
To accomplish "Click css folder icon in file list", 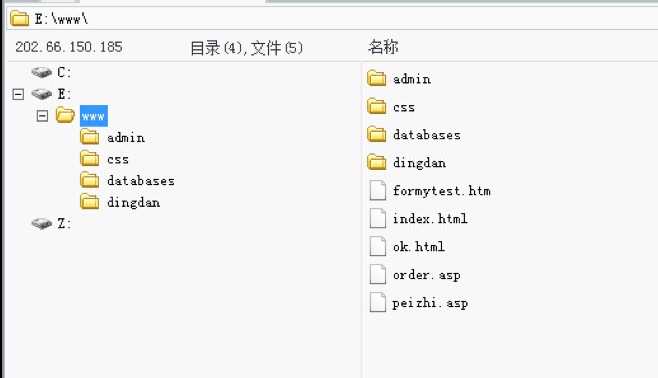I will pos(376,107).
